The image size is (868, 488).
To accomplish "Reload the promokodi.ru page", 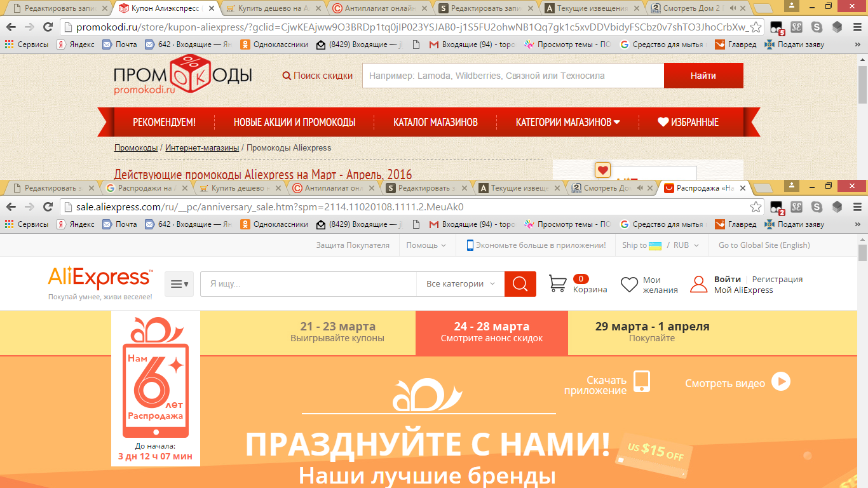I will tap(48, 27).
